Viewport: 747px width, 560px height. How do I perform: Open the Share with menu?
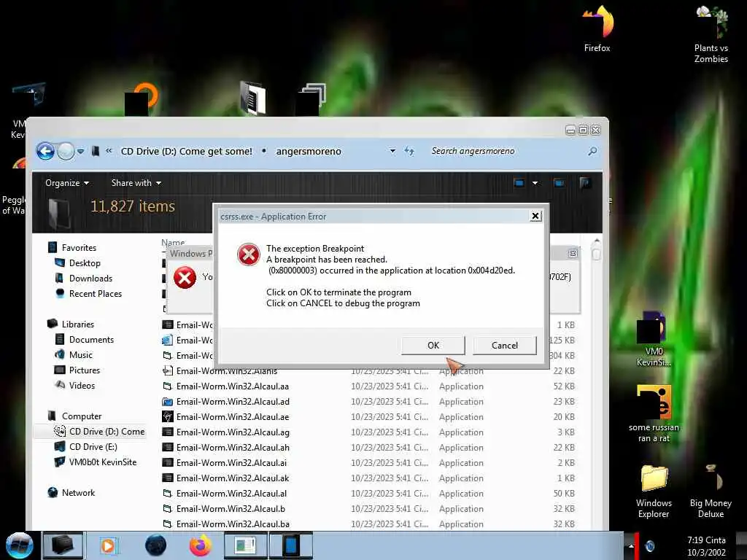click(136, 183)
